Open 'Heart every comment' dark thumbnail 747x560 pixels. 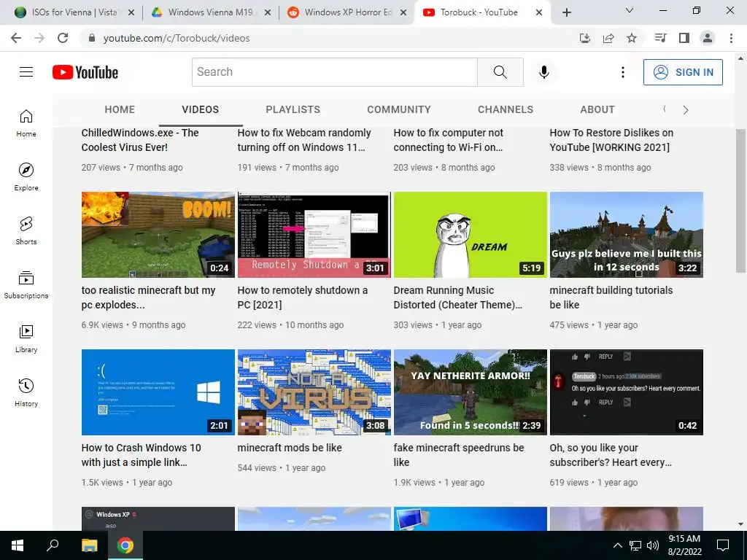tap(627, 392)
